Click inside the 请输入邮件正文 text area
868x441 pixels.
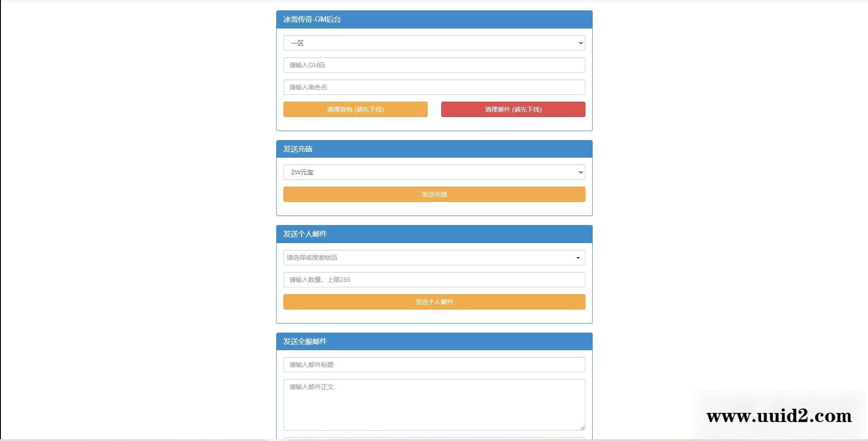(x=434, y=402)
